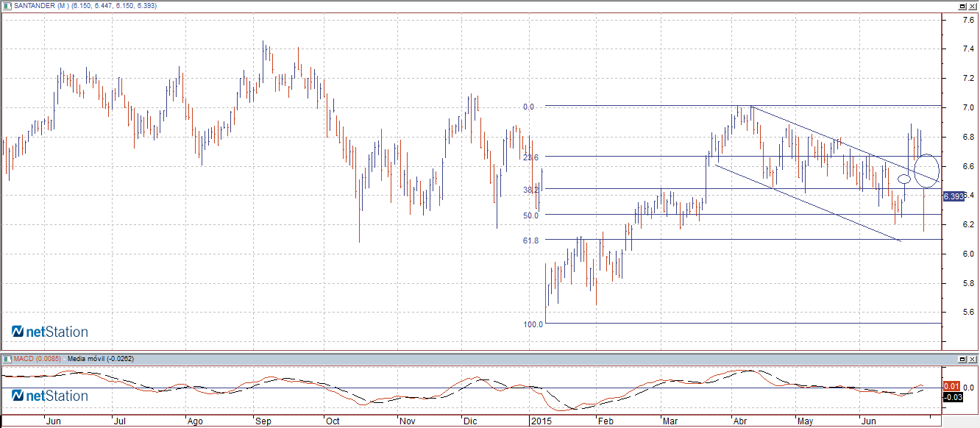This screenshot has height=428, width=980.
Task: Click the Fibonacci 61.8 level label
Action: [x=530, y=240]
